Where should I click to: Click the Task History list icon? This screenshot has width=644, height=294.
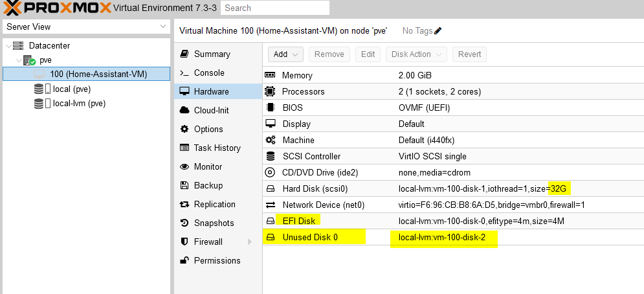(184, 148)
